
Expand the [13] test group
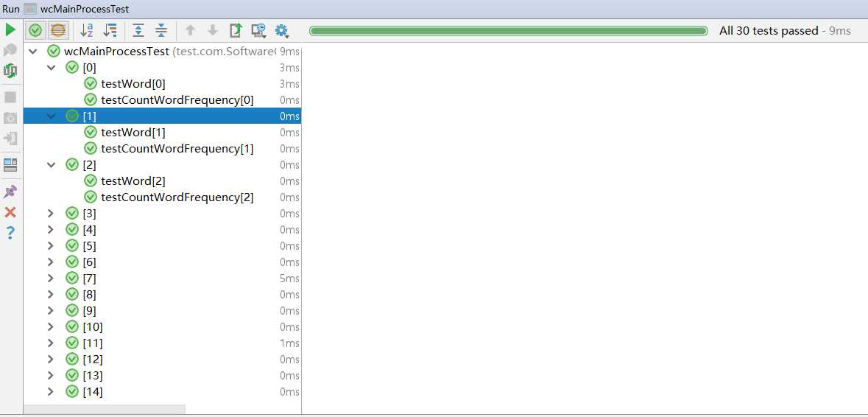pyautogui.click(x=51, y=376)
